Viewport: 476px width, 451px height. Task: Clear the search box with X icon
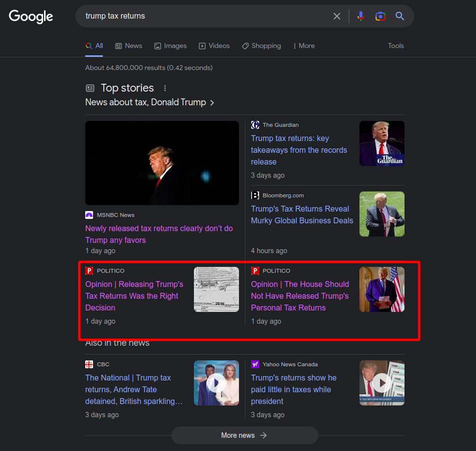[337, 16]
